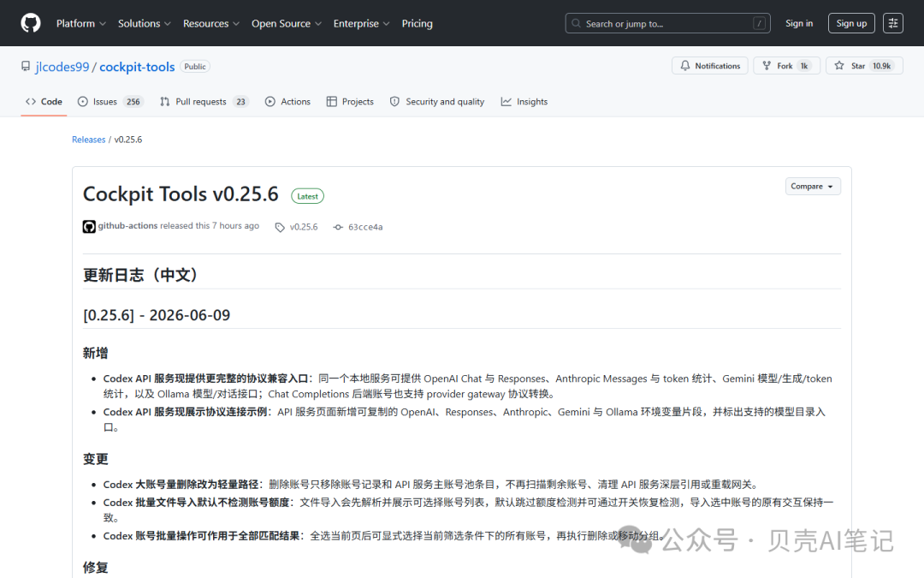The image size is (924, 578).
Task: Open the jlcodes99 owner profile link
Action: 62,67
